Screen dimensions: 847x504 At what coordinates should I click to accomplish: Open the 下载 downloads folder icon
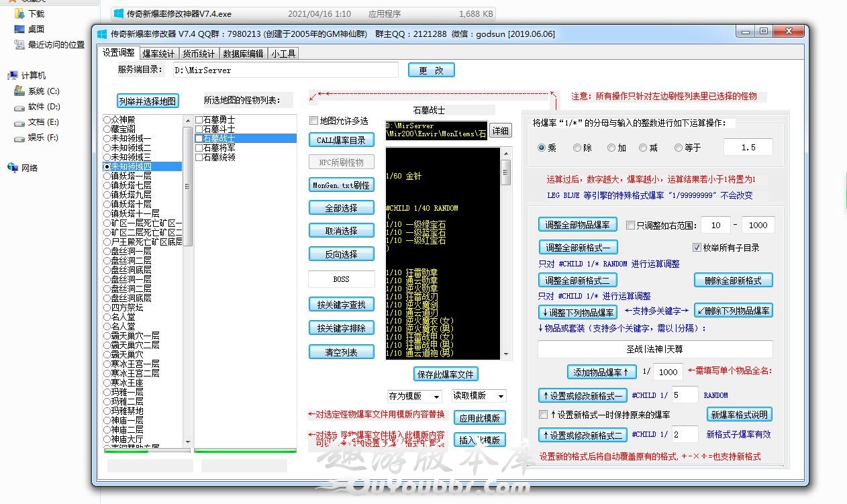(x=19, y=13)
